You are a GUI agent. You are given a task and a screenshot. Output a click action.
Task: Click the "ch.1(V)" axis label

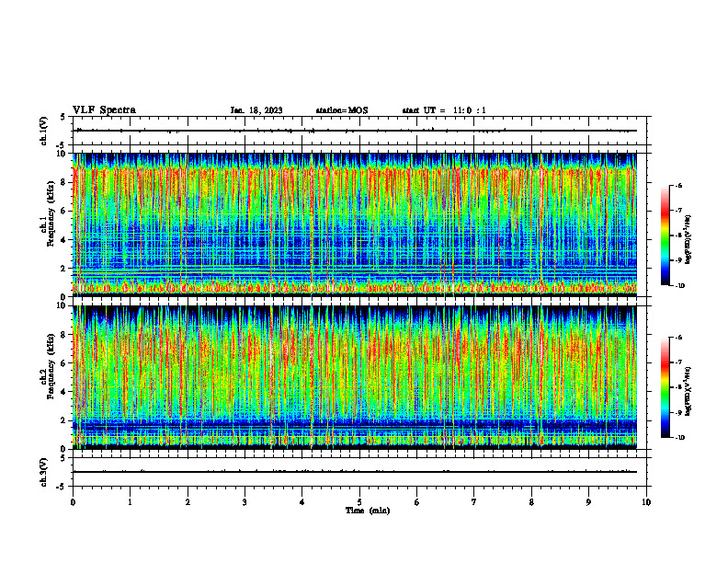44,131
